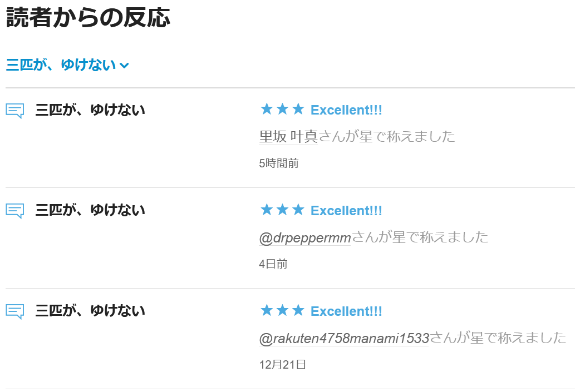Open 三匹が、ゆけない title in first row
The image size is (575, 392).
click(x=90, y=110)
